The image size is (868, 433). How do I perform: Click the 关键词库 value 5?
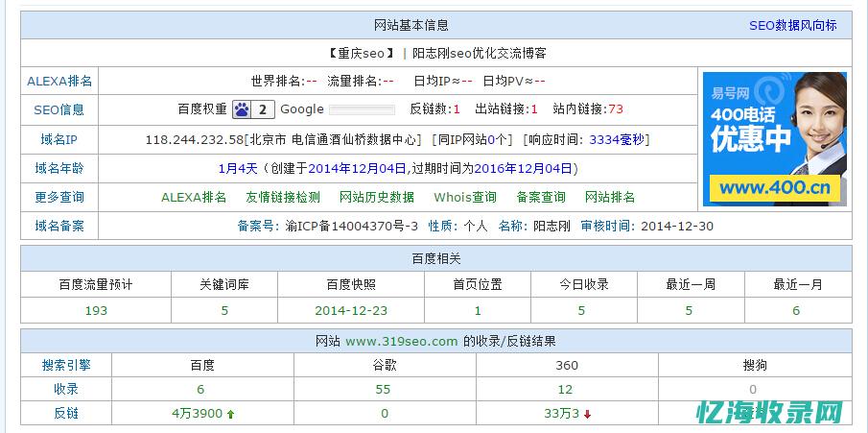pos(224,310)
